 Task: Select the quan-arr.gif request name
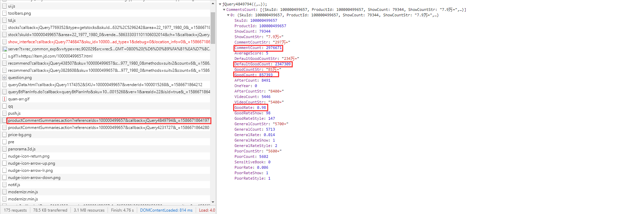19,99
